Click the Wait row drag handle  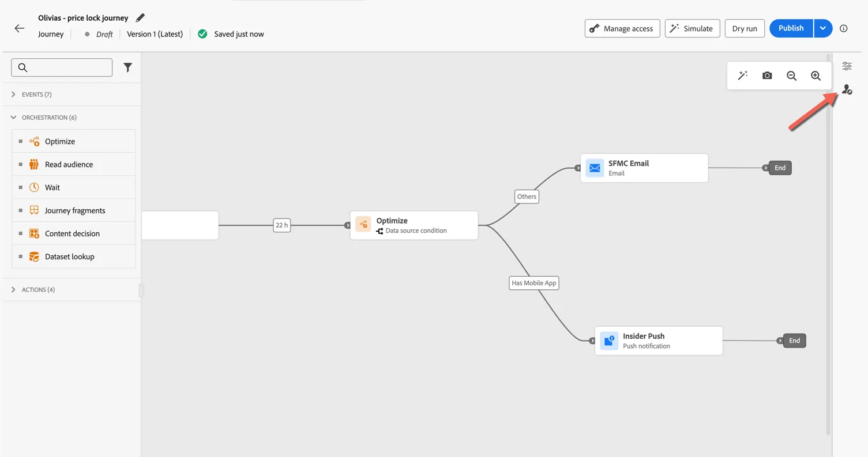[21, 187]
